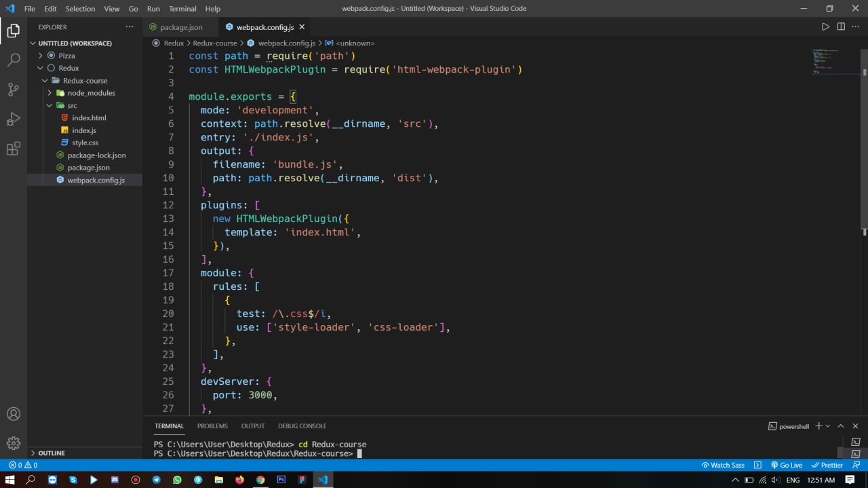Viewport: 868px width, 488px height.
Task: Open the Search view in activity bar
Action: click(x=14, y=60)
